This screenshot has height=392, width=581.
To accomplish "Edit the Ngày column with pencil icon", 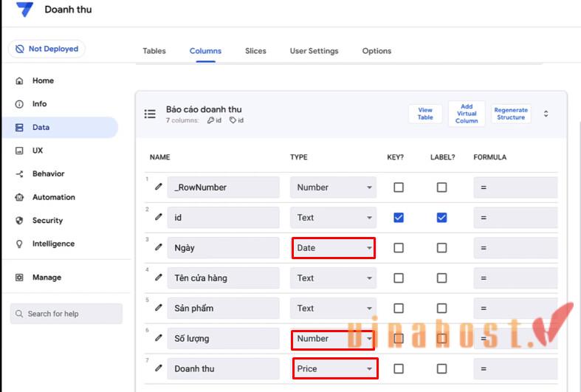I will [x=159, y=247].
